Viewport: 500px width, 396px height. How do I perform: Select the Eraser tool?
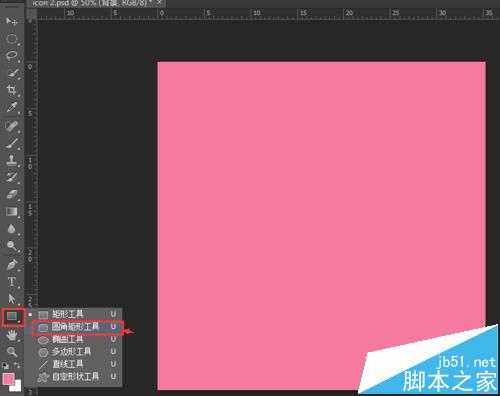coord(12,195)
